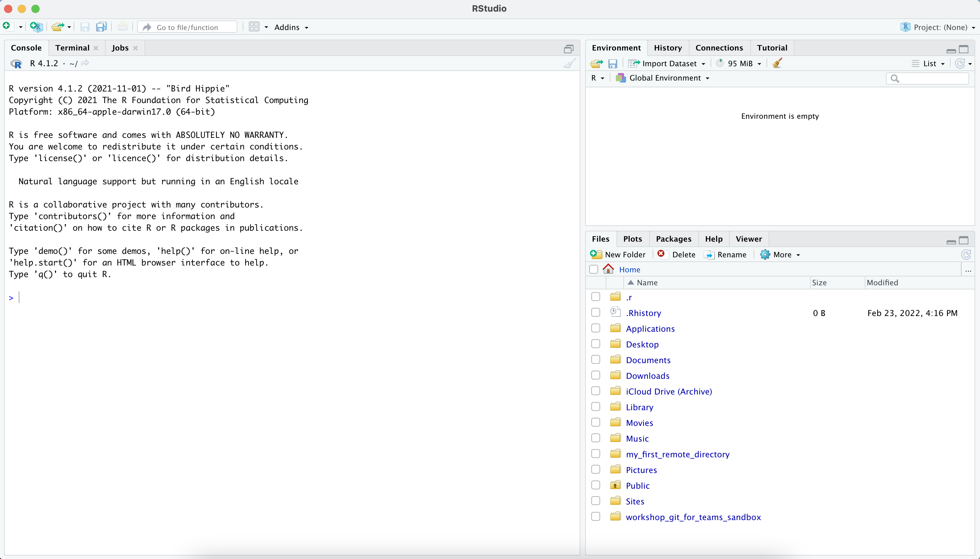Click the Create a Project icon
This screenshot has width=980, height=559.
pyautogui.click(x=36, y=27)
